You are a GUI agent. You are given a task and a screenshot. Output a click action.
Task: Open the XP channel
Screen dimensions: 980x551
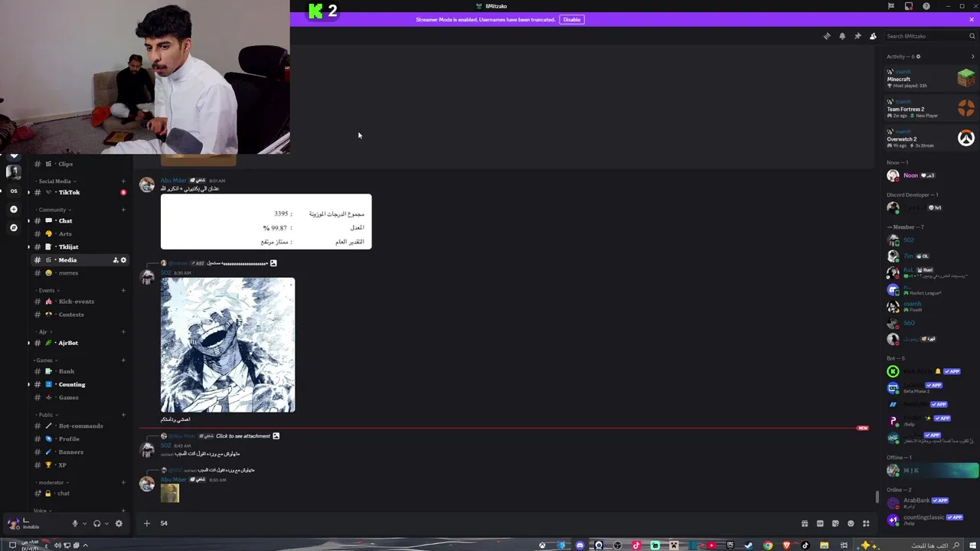pos(80,465)
